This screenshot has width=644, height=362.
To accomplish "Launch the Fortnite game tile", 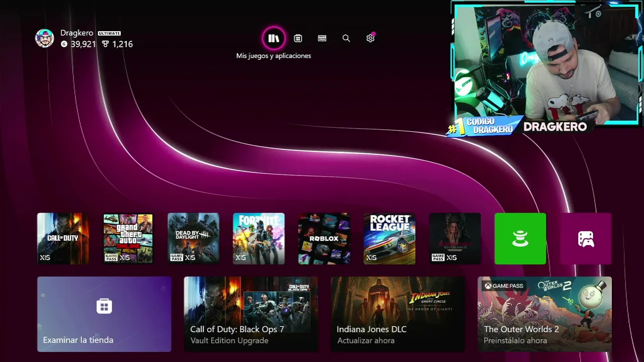I will click(x=259, y=239).
